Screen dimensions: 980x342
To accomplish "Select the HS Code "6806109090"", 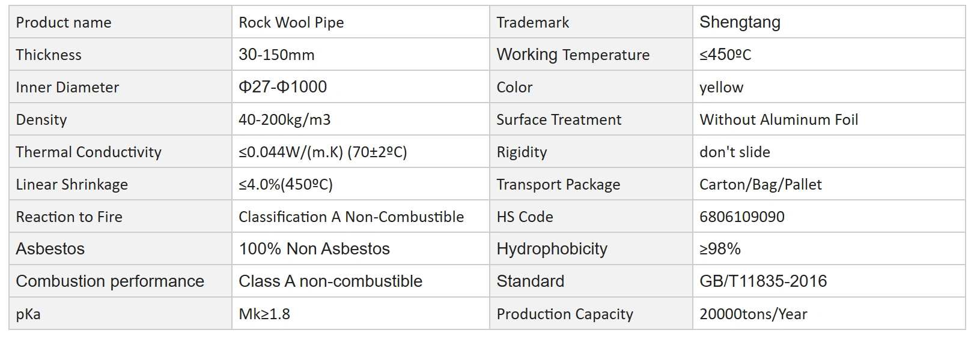I will point(741,217).
